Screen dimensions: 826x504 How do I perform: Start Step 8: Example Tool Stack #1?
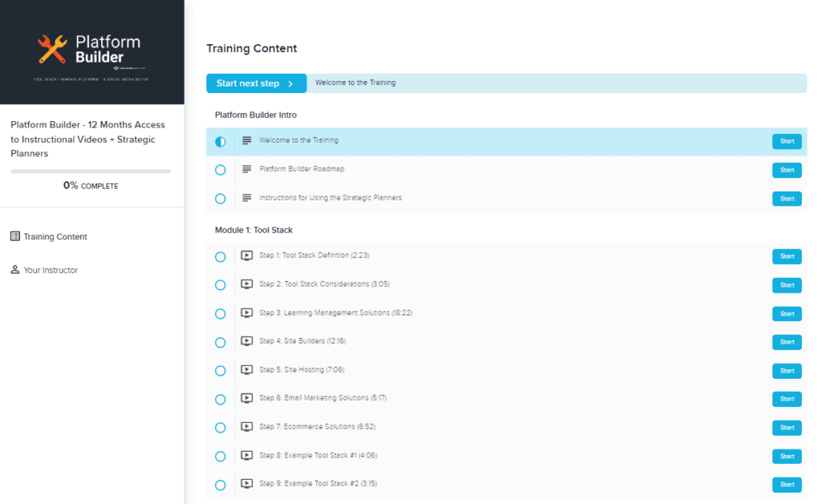pos(787,456)
